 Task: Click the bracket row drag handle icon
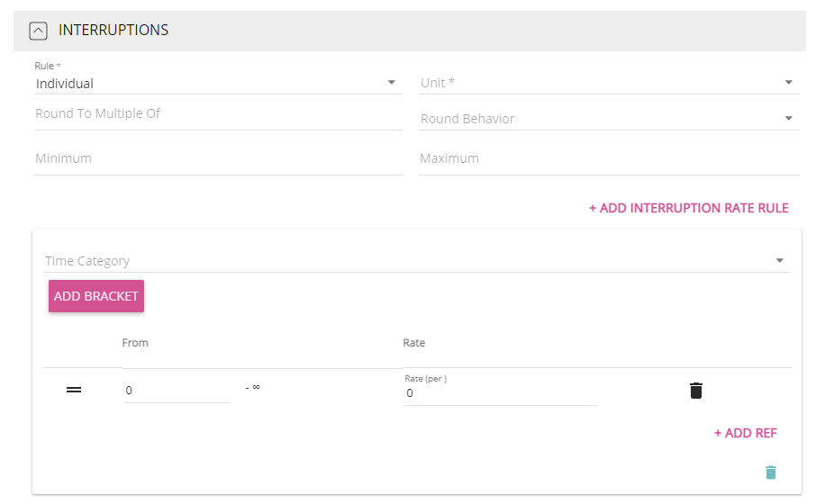point(74,390)
